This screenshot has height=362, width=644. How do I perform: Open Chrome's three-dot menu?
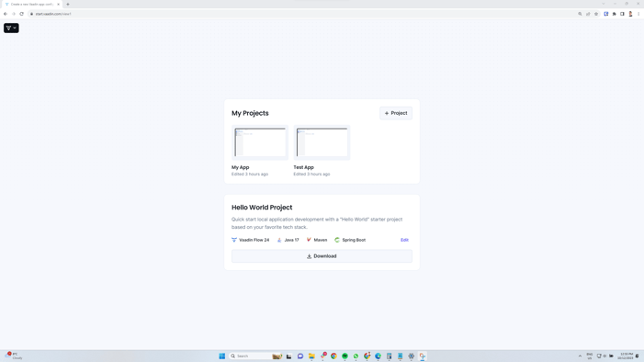638,14
